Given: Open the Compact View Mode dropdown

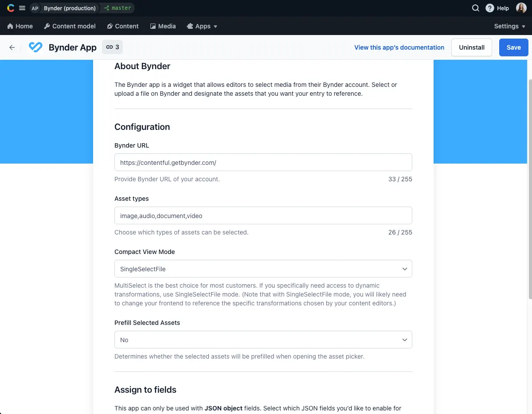Looking at the screenshot, I should click(x=263, y=269).
